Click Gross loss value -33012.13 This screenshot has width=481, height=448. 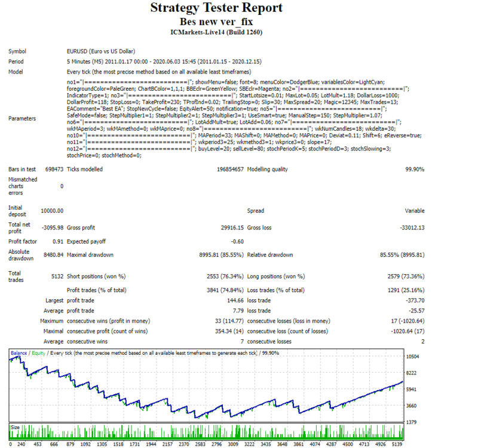coord(412,228)
